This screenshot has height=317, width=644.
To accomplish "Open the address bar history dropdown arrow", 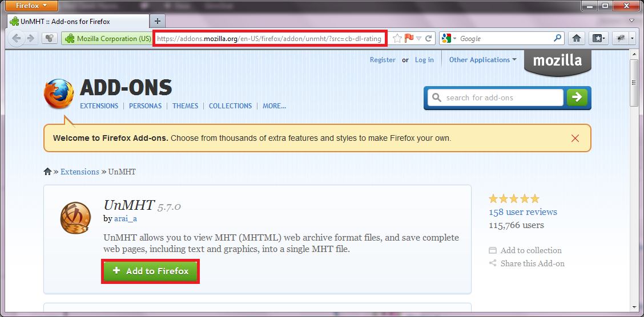I will point(418,39).
